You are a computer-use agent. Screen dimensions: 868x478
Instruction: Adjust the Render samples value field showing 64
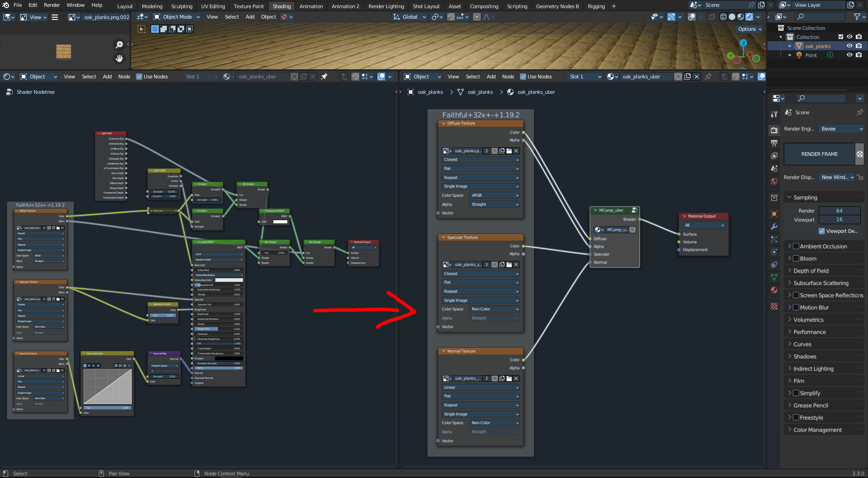click(839, 210)
